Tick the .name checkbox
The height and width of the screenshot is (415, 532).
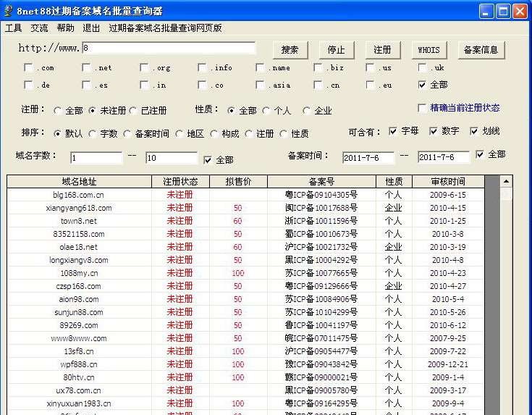[x=261, y=67]
